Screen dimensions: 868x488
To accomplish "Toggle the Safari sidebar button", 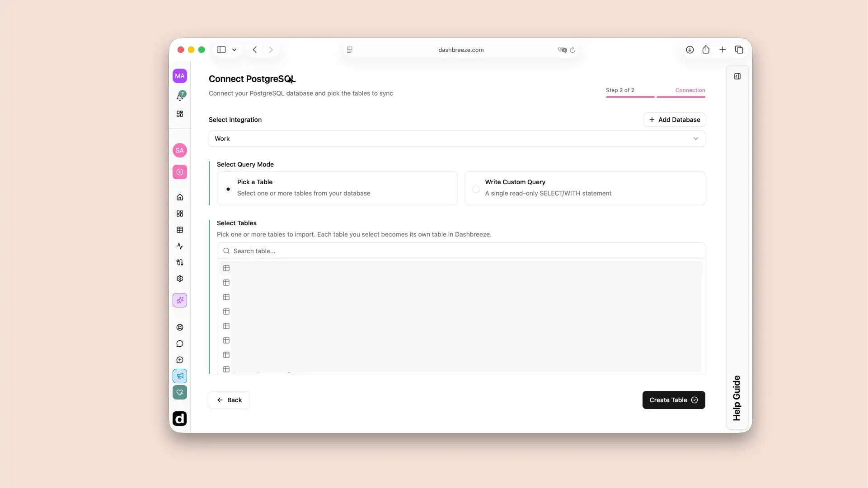I will pos(221,50).
